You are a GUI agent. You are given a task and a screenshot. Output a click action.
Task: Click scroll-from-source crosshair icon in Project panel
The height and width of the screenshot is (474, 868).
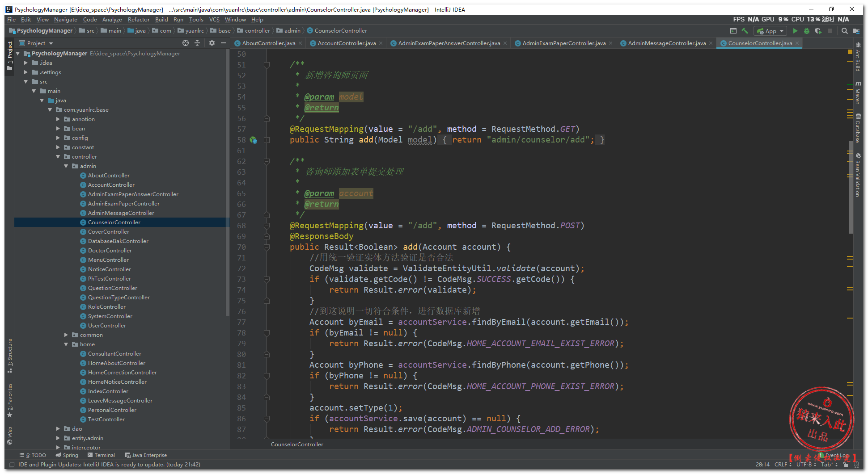186,43
